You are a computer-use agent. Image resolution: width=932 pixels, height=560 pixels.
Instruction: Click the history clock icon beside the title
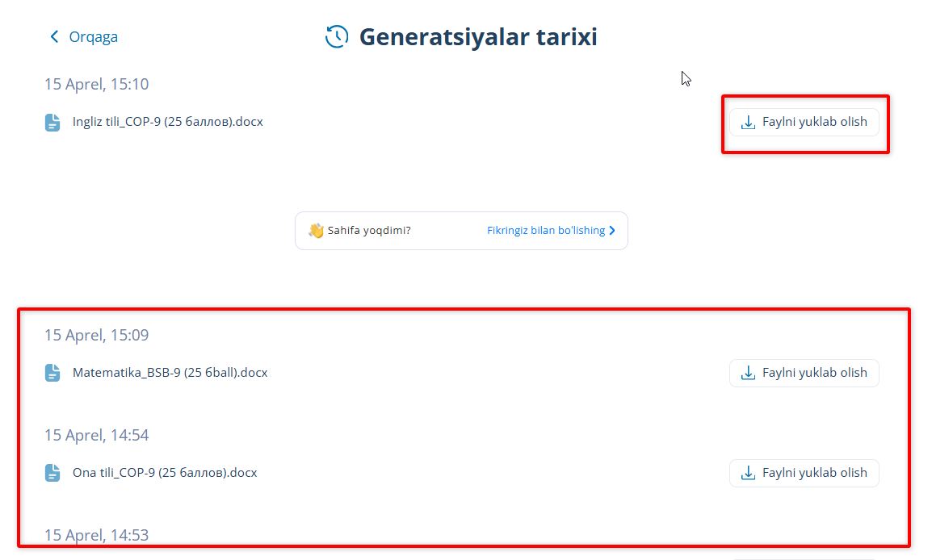[337, 36]
